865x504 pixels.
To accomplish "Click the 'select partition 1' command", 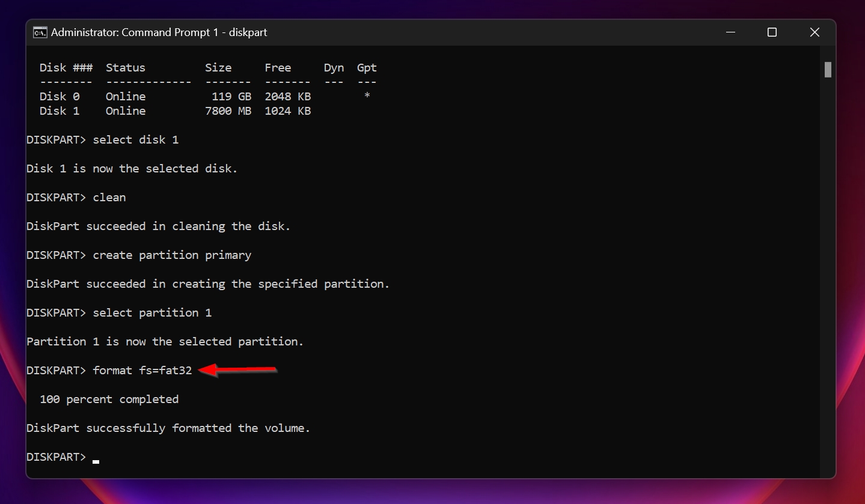I will click(152, 313).
